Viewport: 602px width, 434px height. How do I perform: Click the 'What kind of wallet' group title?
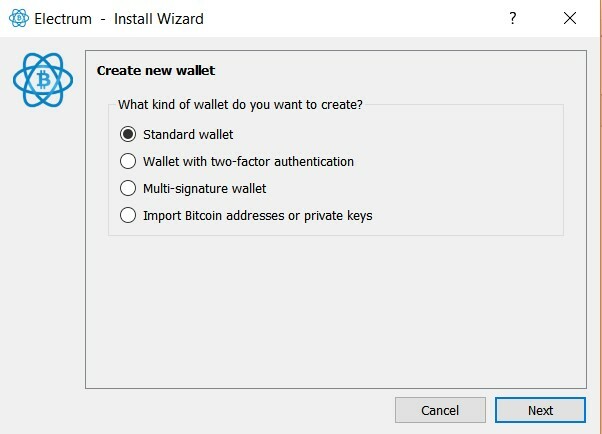point(240,104)
